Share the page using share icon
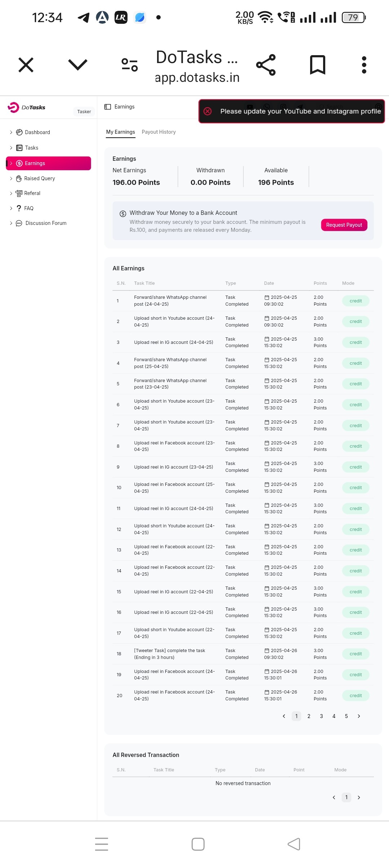This screenshot has width=389, height=868. pyautogui.click(x=266, y=65)
